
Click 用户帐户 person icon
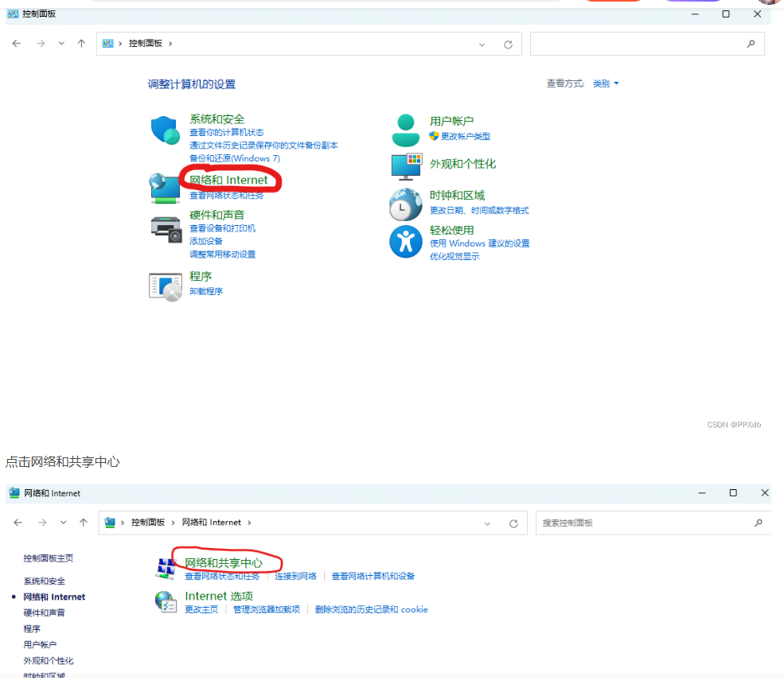tap(405, 130)
